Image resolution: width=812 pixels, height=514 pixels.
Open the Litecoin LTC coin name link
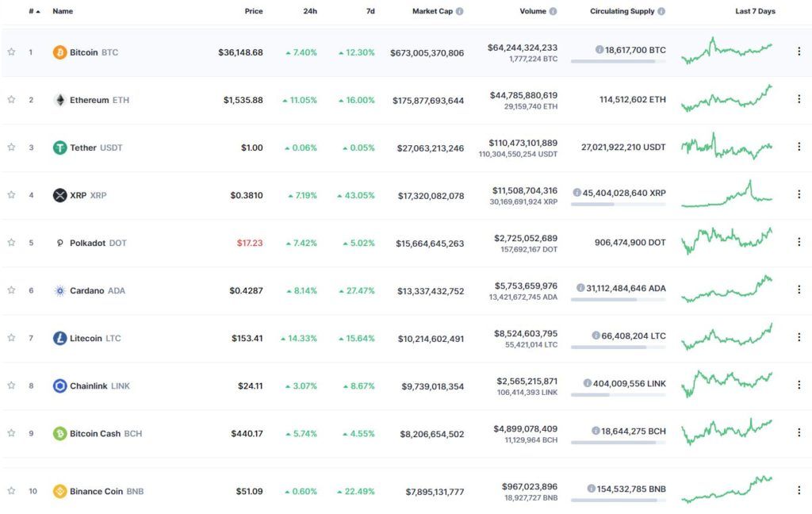click(95, 339)
